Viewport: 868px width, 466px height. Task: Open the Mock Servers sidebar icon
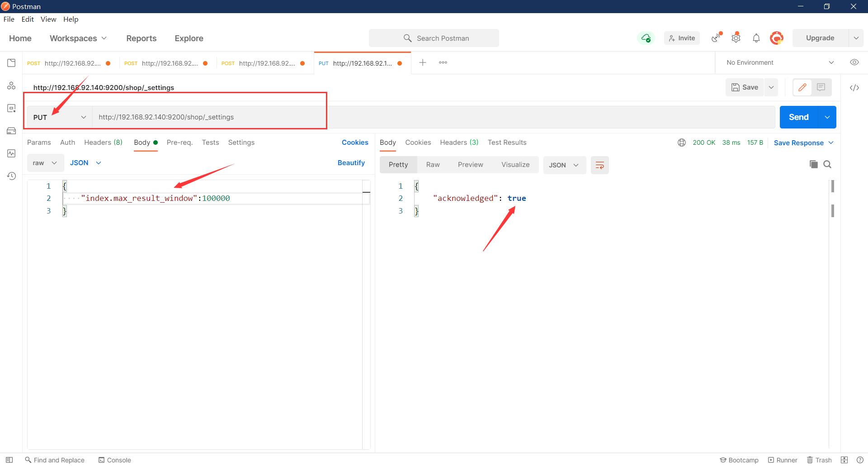11,131
